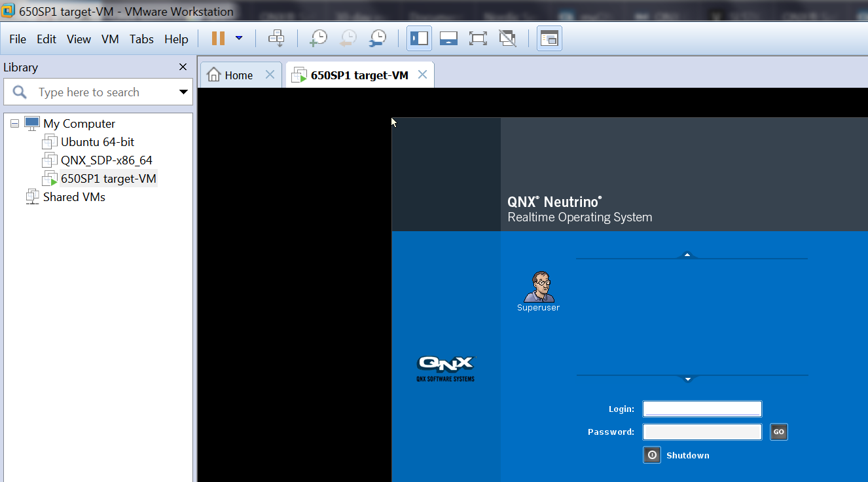
Task: Click the Unity mode toolbar icon
Action: click(507, 39)
